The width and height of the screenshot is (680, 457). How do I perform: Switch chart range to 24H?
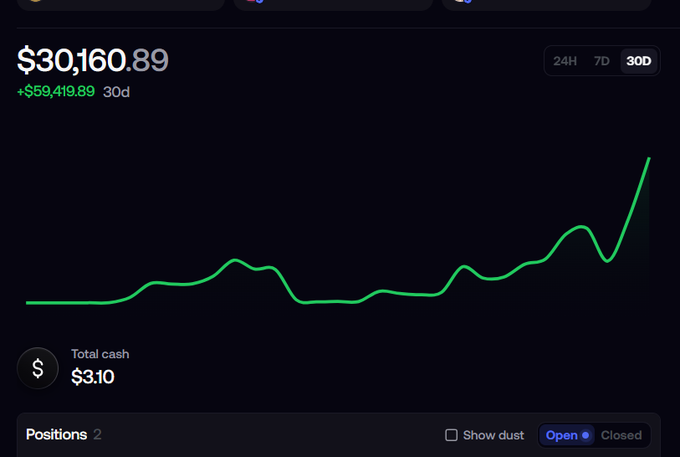point(565,61)
